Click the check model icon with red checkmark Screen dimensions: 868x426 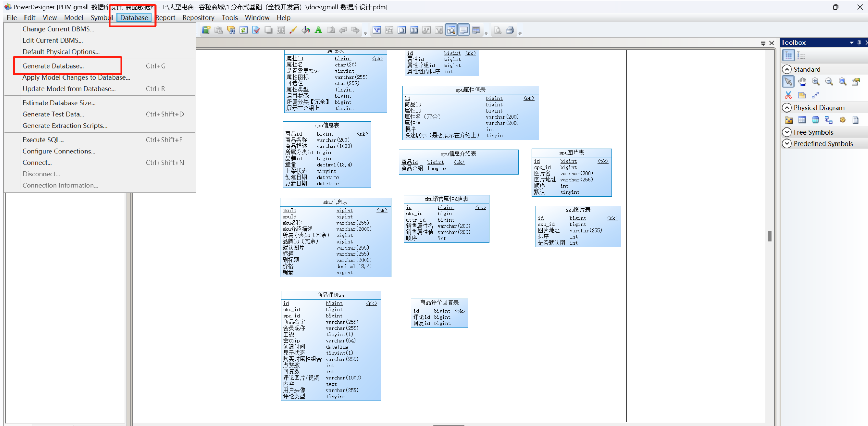pos(256,30)
